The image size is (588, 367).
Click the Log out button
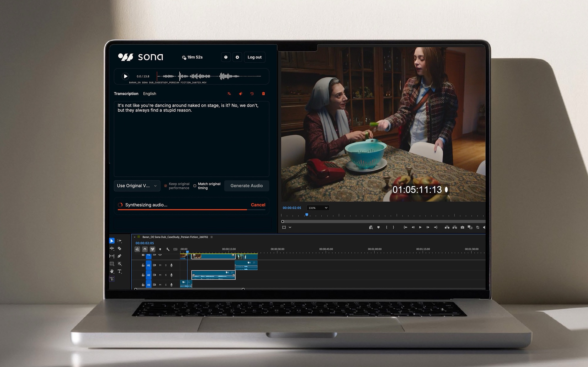(x=255, y=57)
